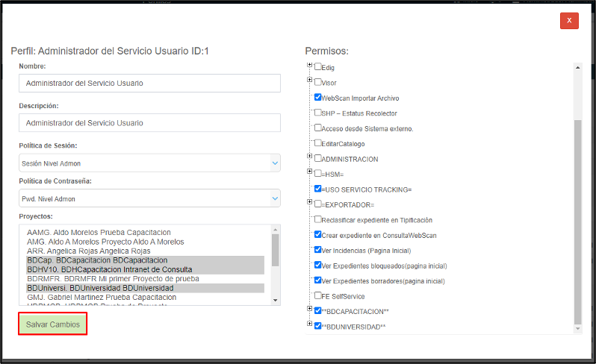596x364 pixels.
Task: Click the Permisos panel scroll-up arrow
Action: [x=577, y=67]
